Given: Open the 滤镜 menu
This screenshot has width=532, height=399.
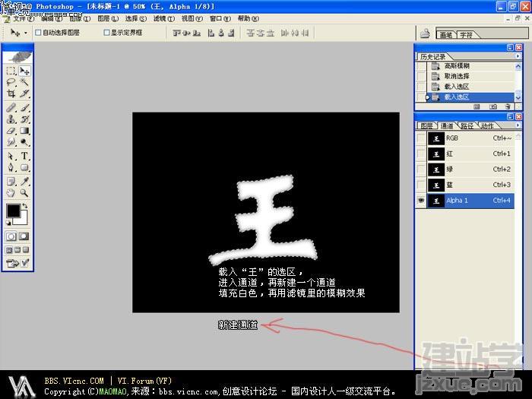Looking at the screenshot, I should [x=164, y=18].
